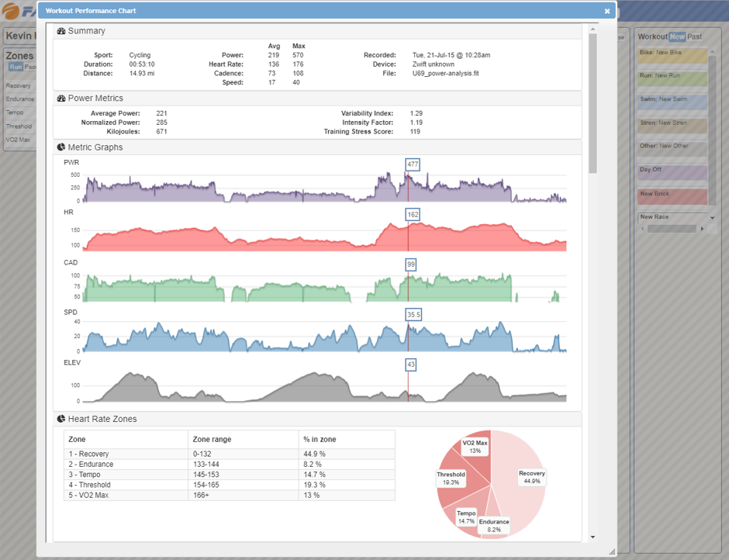Click the 162 heart rate marker label

412,214
